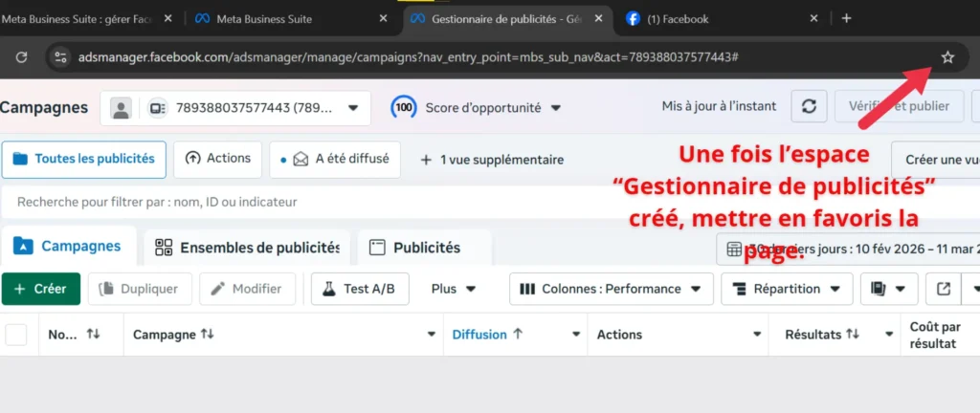The width and height of the screenshot is (980, 413).
Task: Close the Facebook browser tab
Action: [x=814, y=18]
